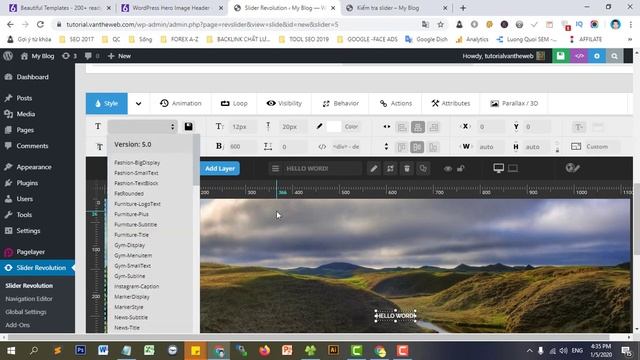Open the blue slider settings gear icon
The width and height of the screenshot is (640, 360).
(x=597, y=56)
